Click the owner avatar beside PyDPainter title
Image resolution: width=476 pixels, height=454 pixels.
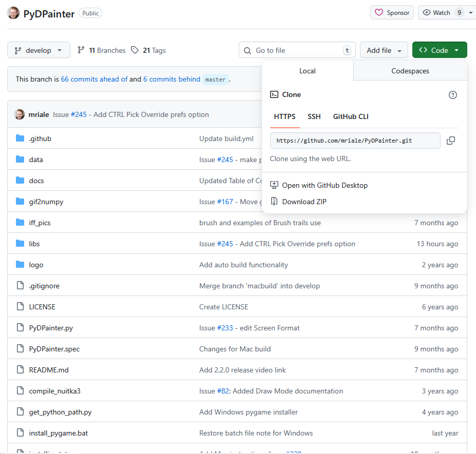[13, 13]
